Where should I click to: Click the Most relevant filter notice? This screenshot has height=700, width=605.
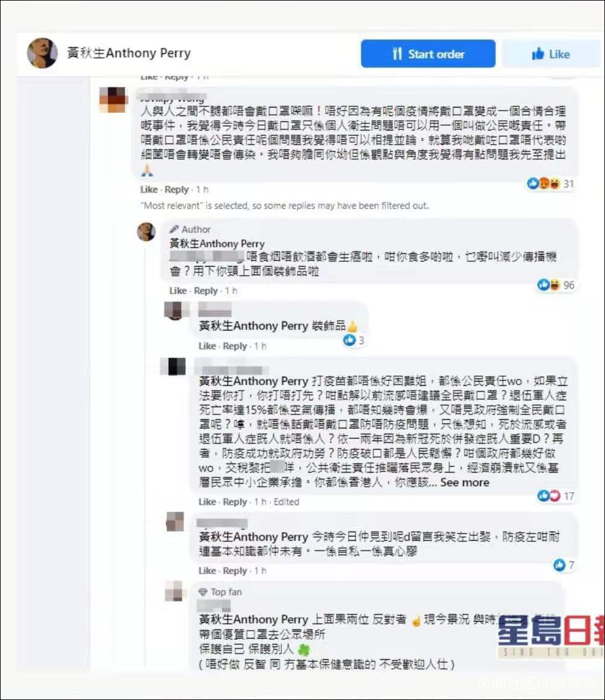pos(284,205)
